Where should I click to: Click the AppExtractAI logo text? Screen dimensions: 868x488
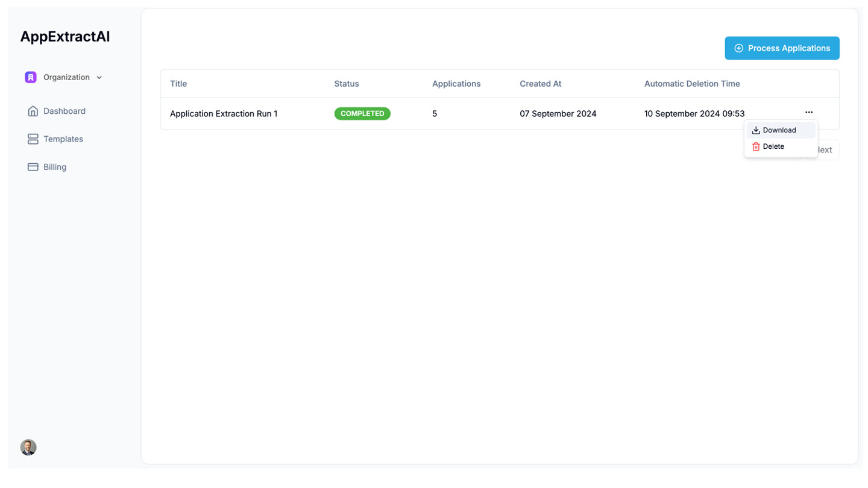pos(65,36)
